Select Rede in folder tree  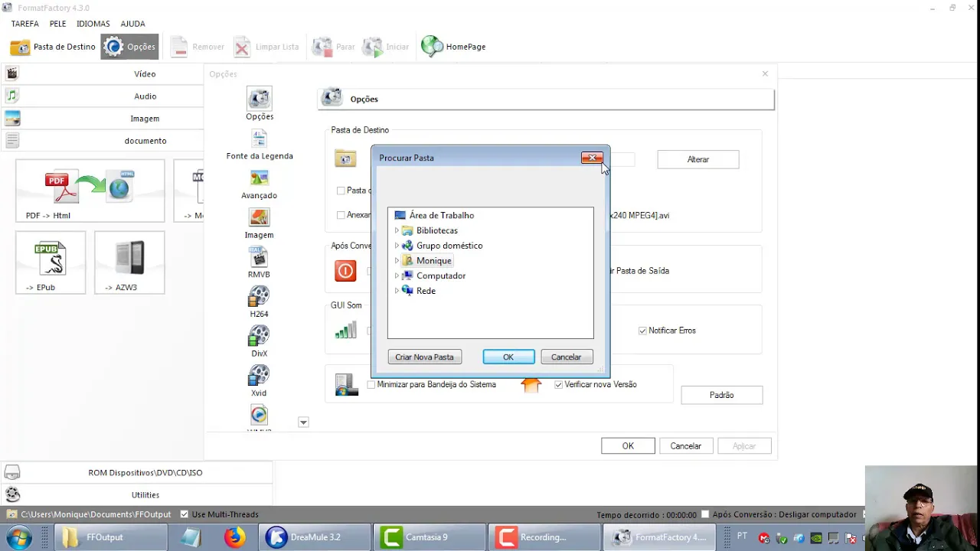(426, 291)
